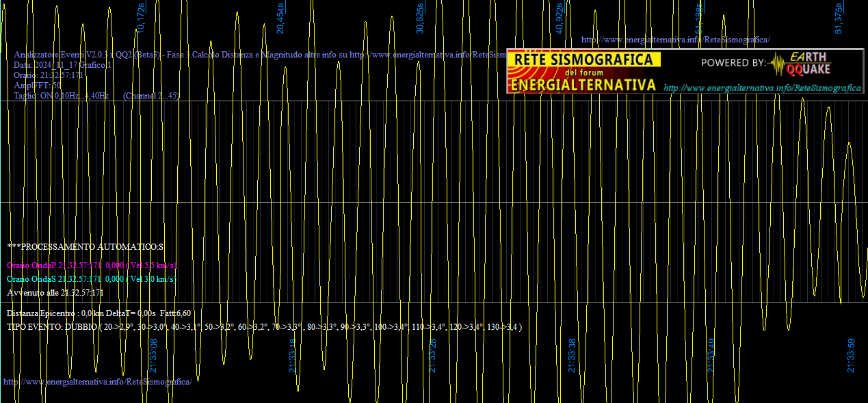Open the ReteSismografica URL at bottom left
Screen dimensions: 868x403
point(97,381)
